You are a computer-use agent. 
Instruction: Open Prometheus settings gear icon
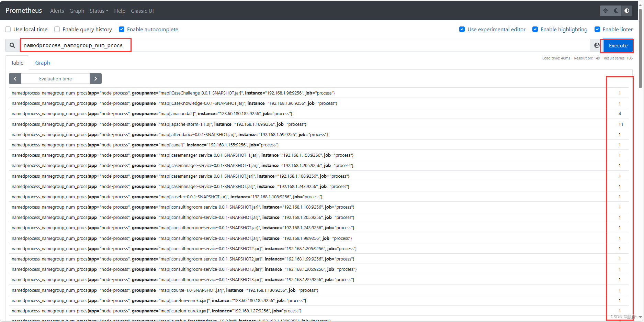(x=605, y=11)
